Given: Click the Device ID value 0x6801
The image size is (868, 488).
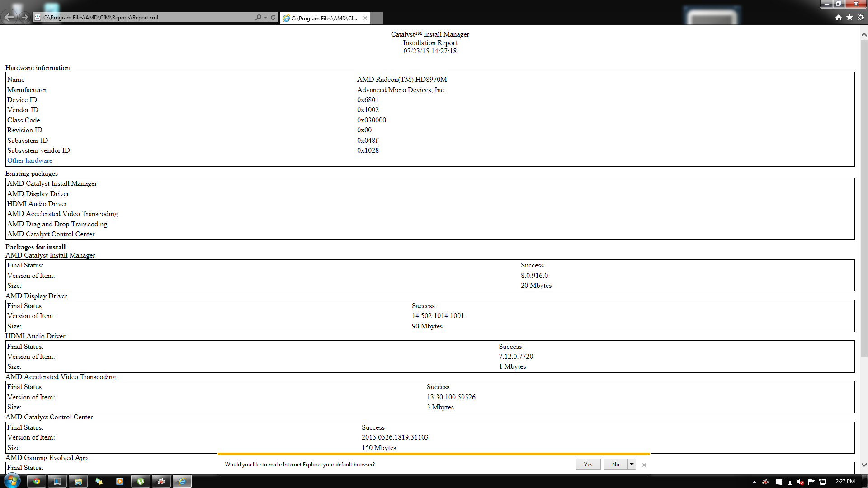Looking at the screenshot, I should 368,100.
